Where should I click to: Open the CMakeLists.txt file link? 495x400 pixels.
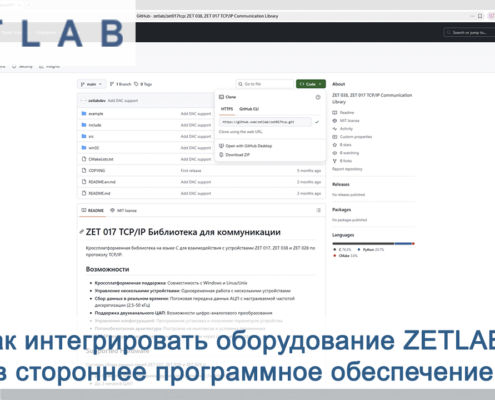101,159
